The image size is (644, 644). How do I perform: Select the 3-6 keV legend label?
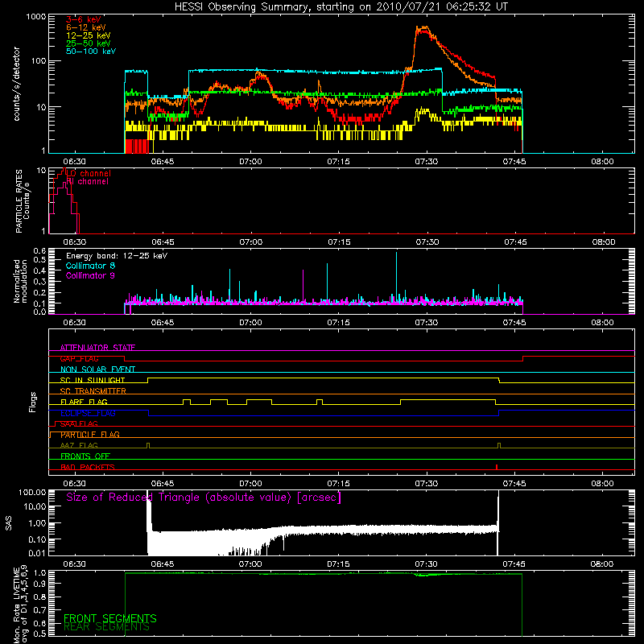click(x=84, y=19)
